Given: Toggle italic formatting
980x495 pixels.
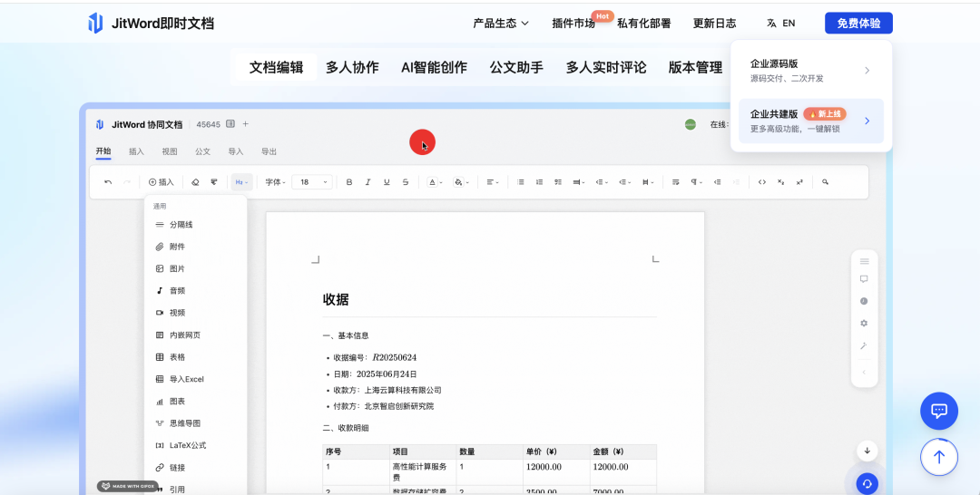Looking at the screenshot, I should pyautogui.click(x=367, y=182).
